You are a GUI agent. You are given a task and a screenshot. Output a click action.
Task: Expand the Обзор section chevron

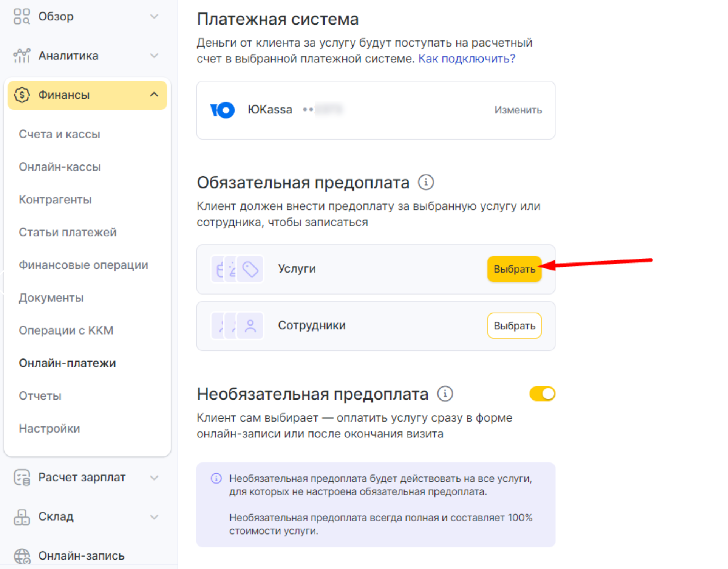[154, 16]
